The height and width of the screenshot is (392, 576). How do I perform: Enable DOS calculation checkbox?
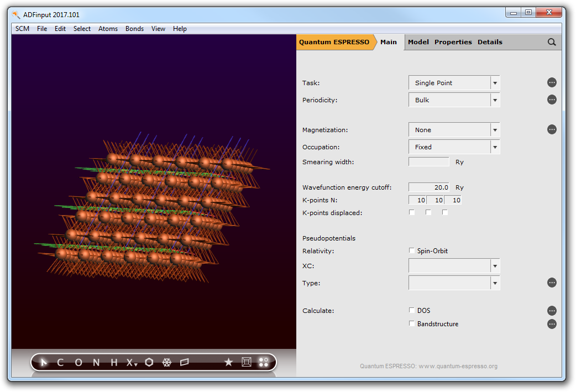tap(412, 310)
